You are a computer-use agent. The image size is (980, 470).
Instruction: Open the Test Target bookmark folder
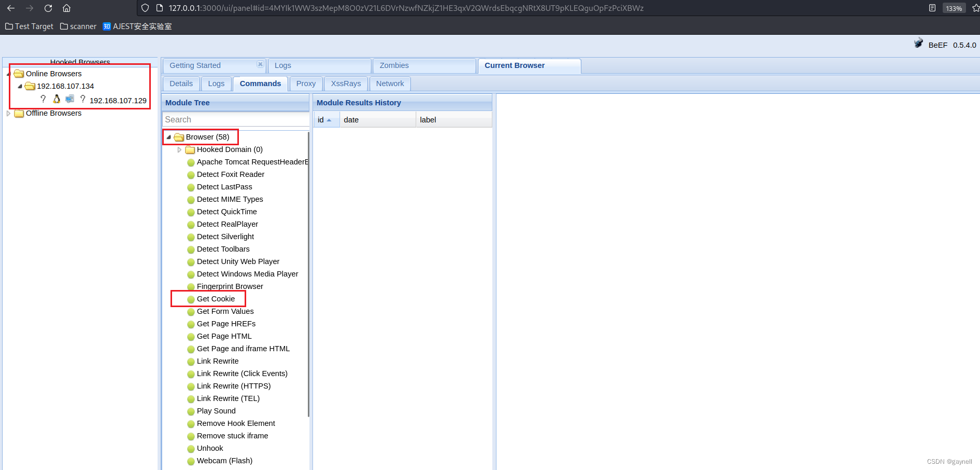[29, 26]
